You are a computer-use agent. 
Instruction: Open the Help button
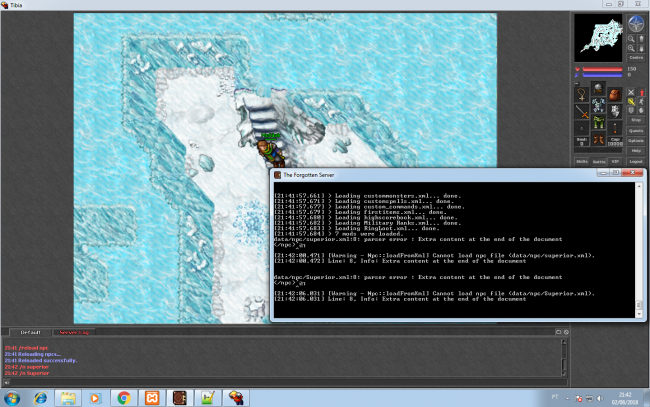(x=636, y=150)
